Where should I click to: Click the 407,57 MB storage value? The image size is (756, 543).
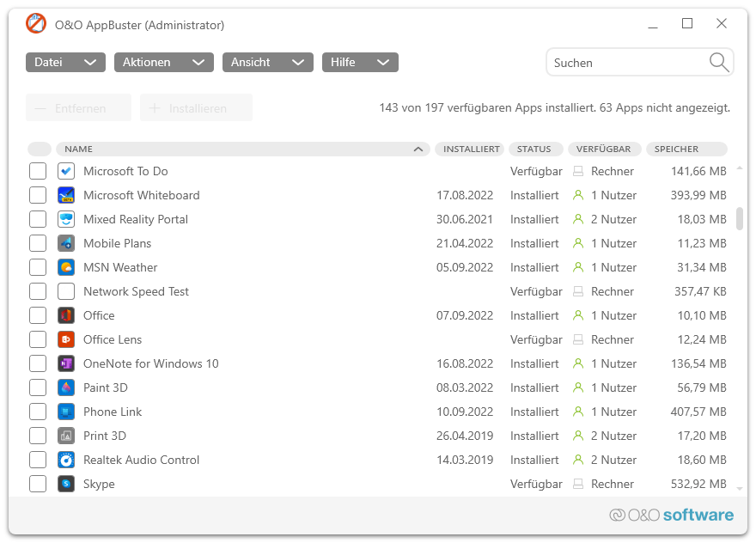[698, 412]
